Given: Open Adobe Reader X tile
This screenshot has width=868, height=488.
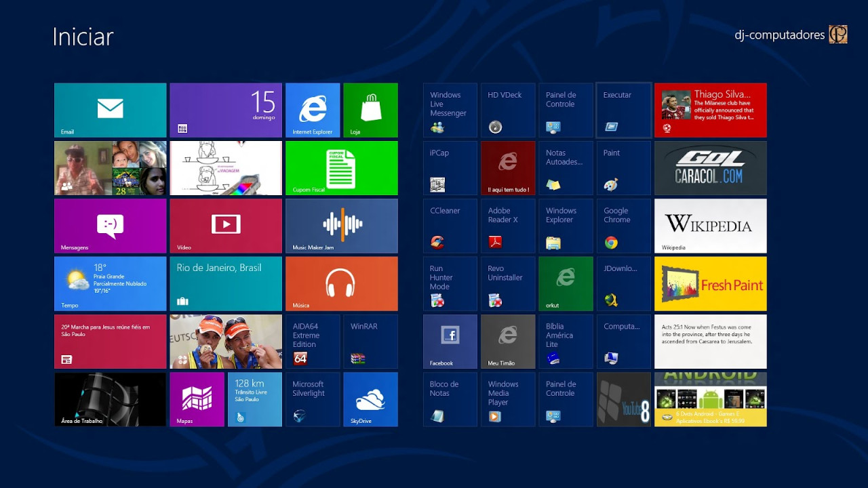Looking at the screenshot, I should click(507, 226).
